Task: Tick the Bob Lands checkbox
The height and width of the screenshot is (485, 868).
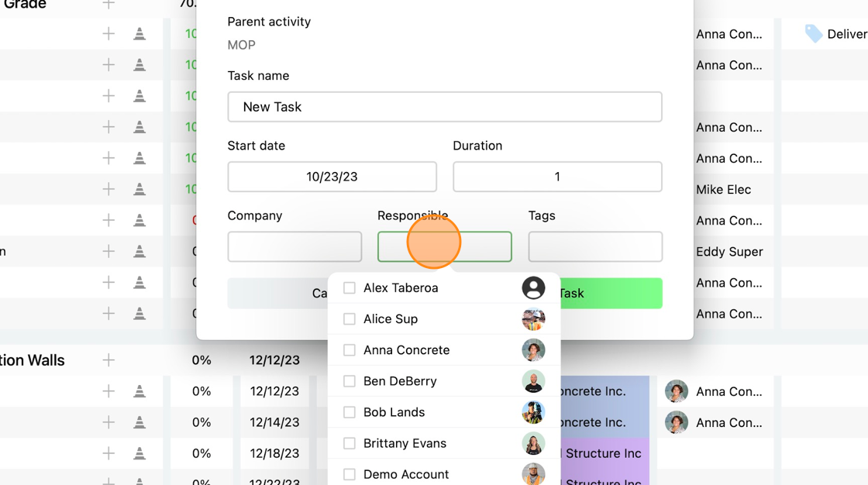Action: pyautogui.click(x=350, y=412)
